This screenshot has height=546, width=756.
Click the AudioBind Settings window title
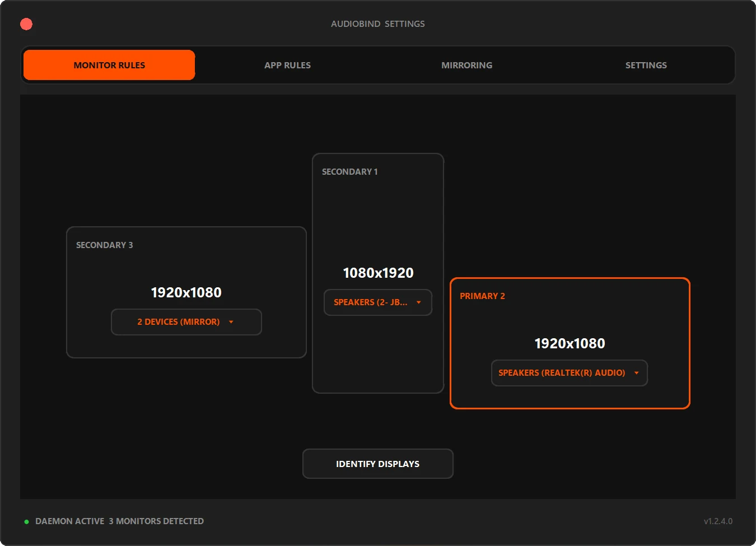[x=378, y=24]
